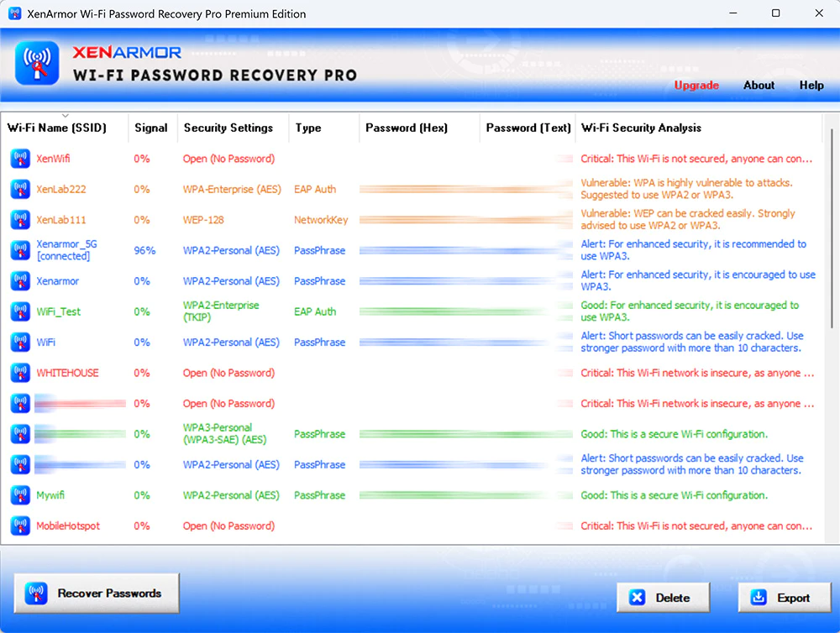This screenshot has width=840, height=633.
Task: Click the Wi-Fi icon on the WHITEHOUSE row
Action: (19, 373)
